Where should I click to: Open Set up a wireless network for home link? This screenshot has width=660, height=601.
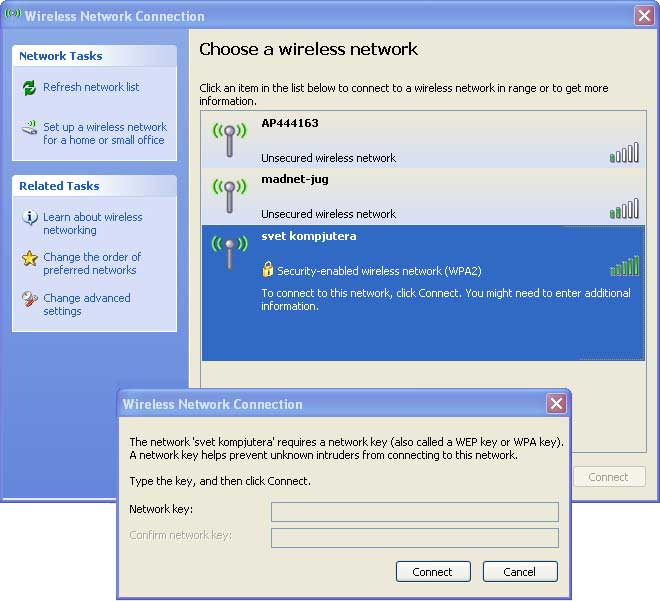105,133
